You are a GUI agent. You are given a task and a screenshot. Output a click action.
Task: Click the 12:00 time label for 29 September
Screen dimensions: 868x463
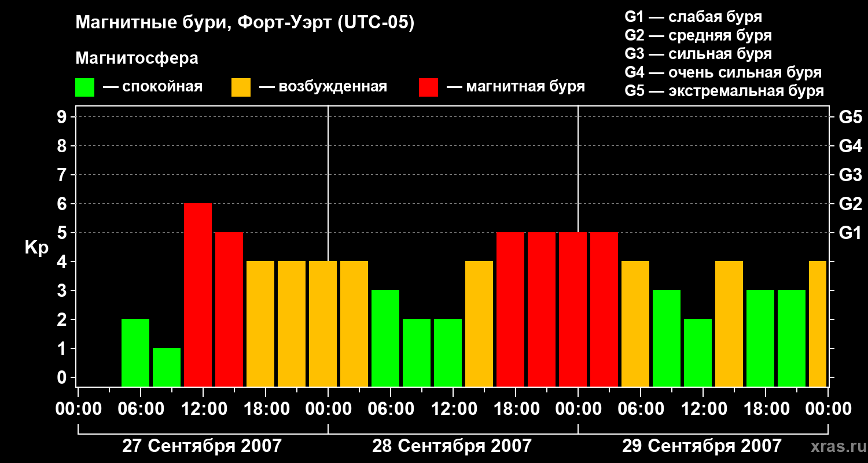pos(703,409)
